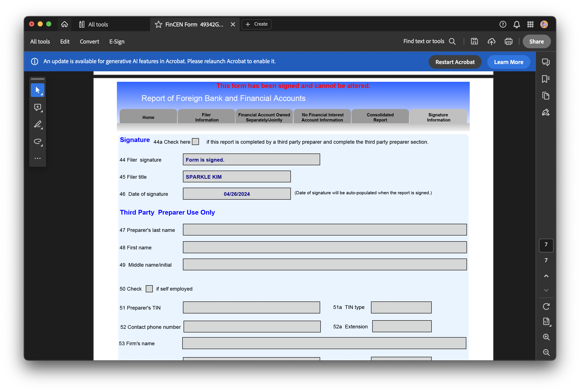Select the highlighter pen tool
The image size is (580, 392).
click(37, 124)
